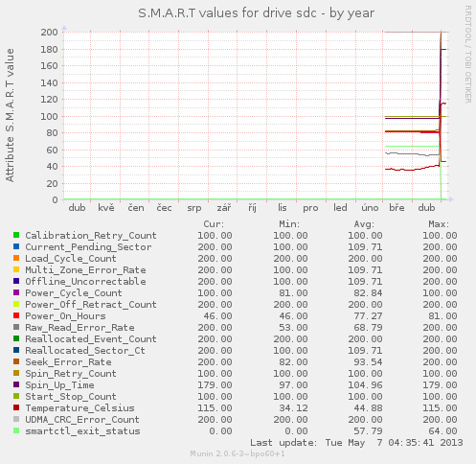Click the Max: column header
The image size is (476, 464).
point(439,224)
